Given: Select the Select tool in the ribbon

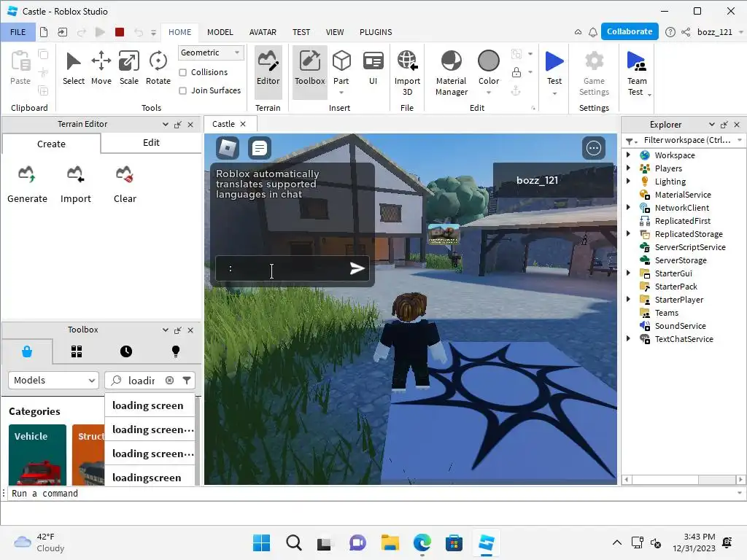Looking at the screenshot, I should 74,69.
